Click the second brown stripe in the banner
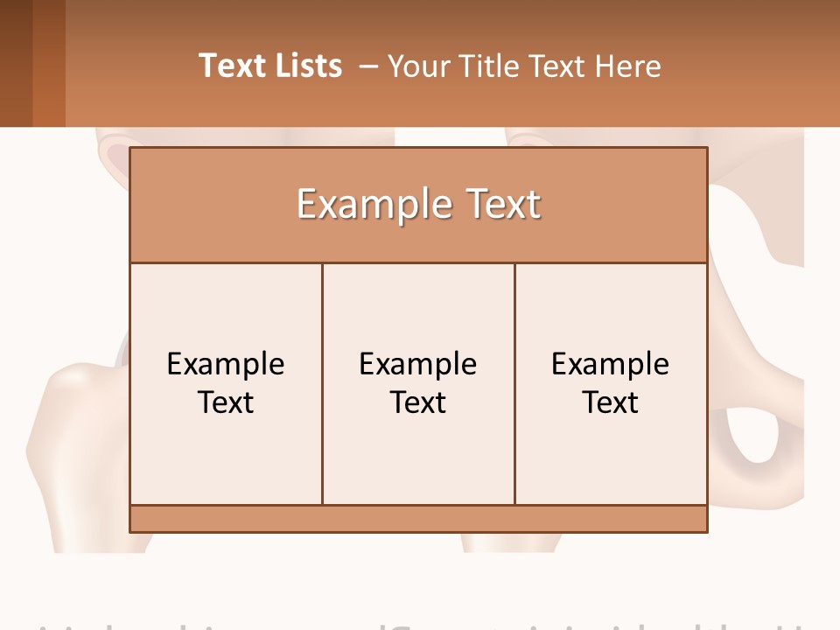This screenshot has height=630, width=840. (49, 63)
